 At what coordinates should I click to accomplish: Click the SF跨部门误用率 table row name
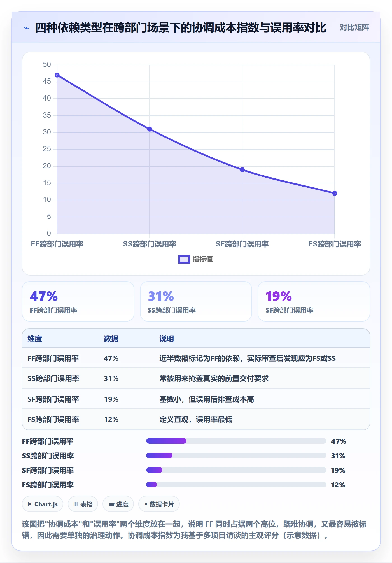tap(53, 399)
